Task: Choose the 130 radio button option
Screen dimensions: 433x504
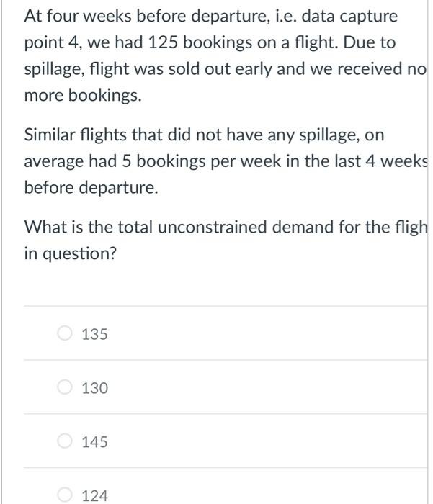Action: [66, 388]
